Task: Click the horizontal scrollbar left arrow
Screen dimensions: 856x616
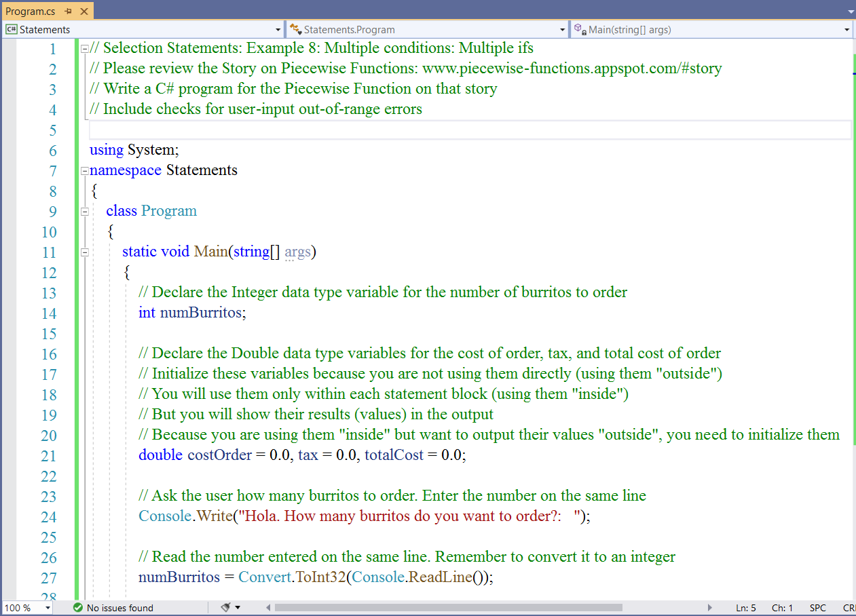Action: coord(268,608)
